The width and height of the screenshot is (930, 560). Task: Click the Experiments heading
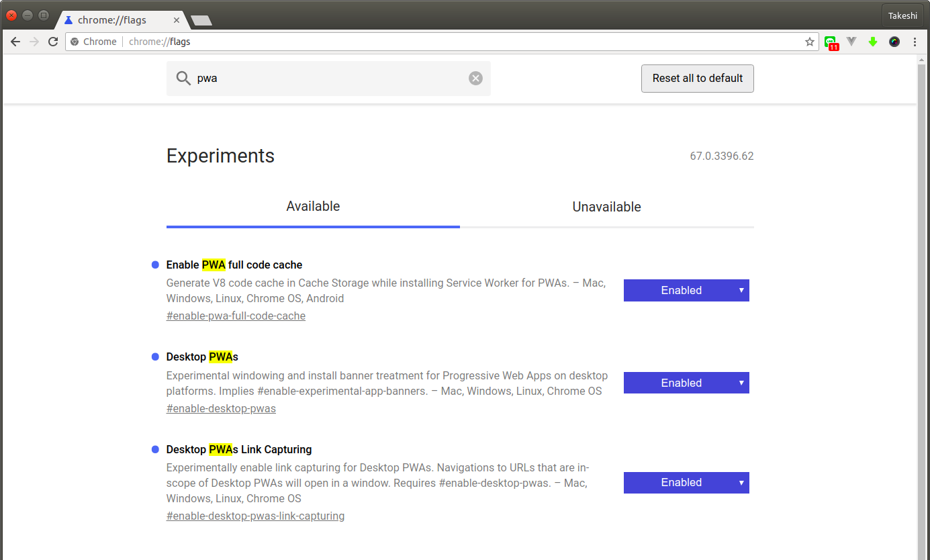click(x=220, y=156)
